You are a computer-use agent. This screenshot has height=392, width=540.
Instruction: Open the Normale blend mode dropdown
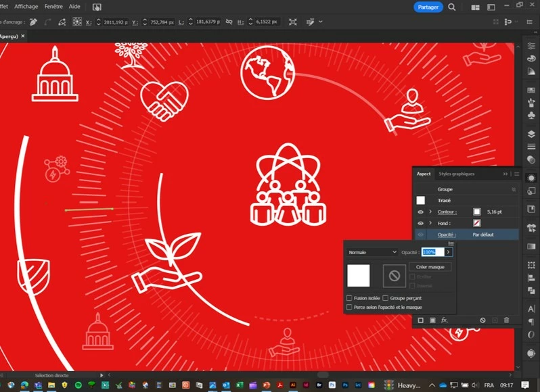(x=372, y=252)
